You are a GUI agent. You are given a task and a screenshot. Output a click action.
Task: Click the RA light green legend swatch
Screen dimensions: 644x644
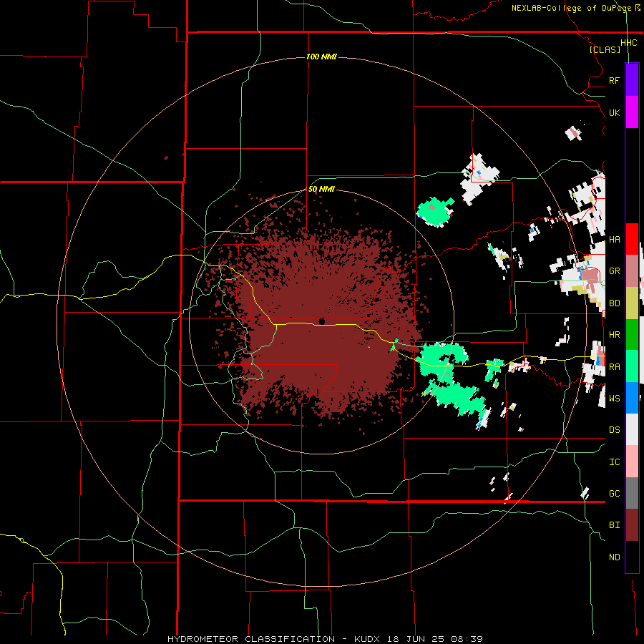pyautogui.click(x=632, y=366)
